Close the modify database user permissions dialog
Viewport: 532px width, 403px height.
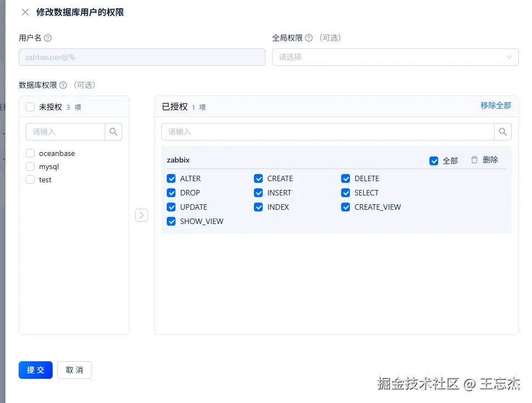coord(25,12)
